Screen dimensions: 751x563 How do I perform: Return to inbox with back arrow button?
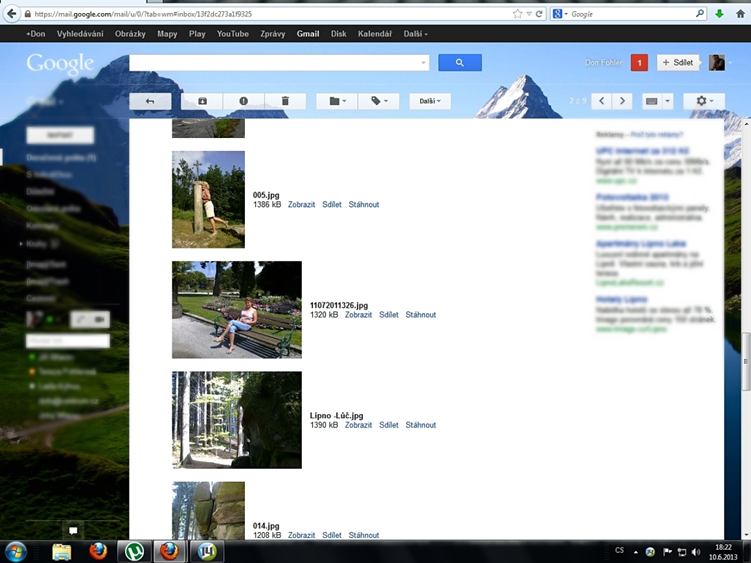pos(150,101)
